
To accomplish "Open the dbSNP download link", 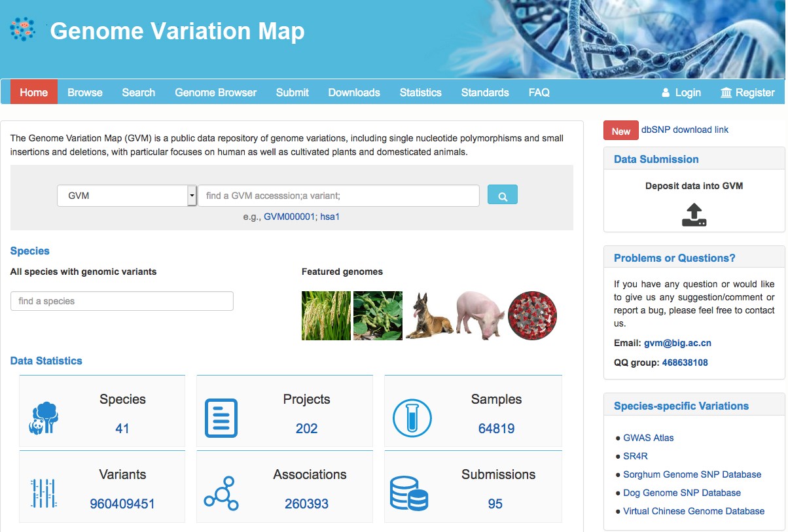I will pyautogui.click(x=685, y=130).
